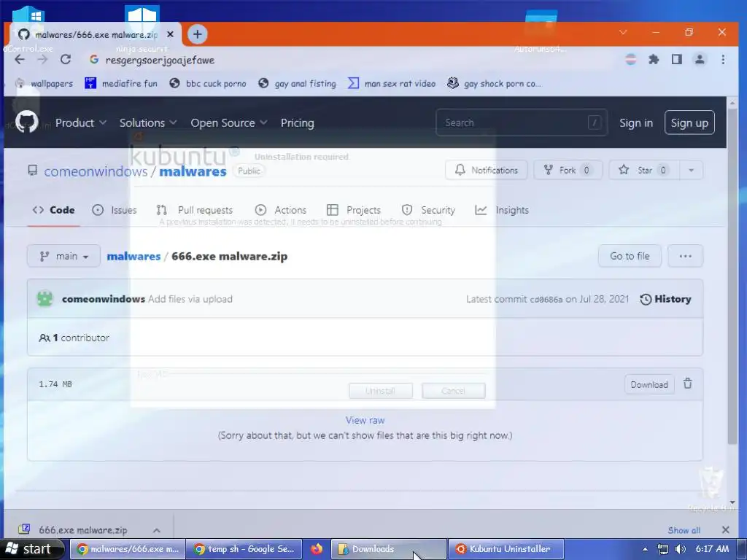The image size is (747, 560).
Task: Open the Chrome profile avatar icon
Action: pos(700,60)
